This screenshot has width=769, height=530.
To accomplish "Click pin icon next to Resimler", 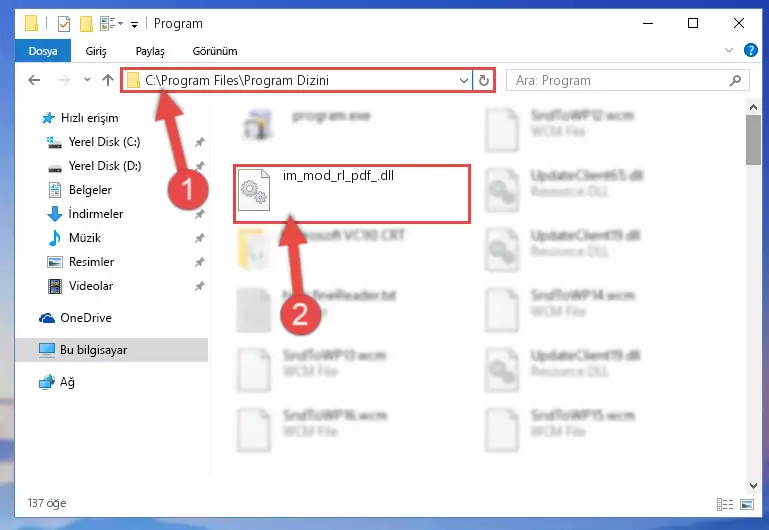I will point(200,262).
